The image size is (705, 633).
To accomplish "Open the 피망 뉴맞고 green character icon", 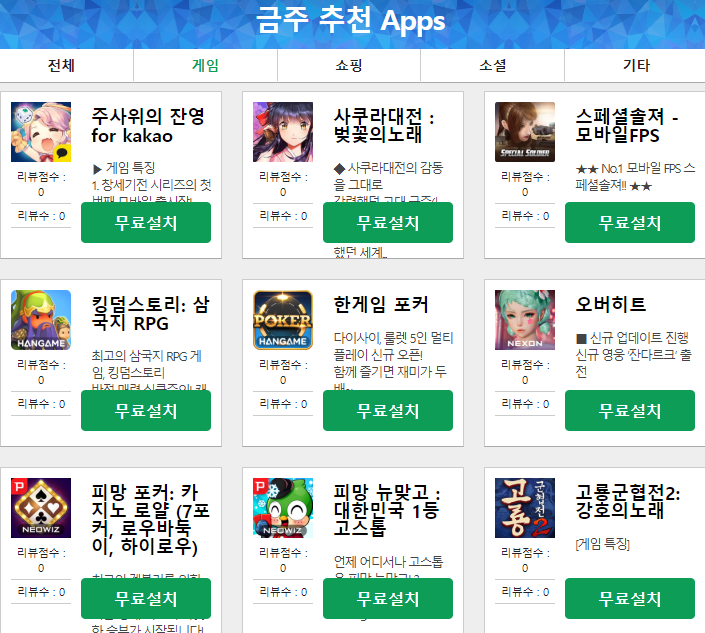I will click(x=283, y=508).
